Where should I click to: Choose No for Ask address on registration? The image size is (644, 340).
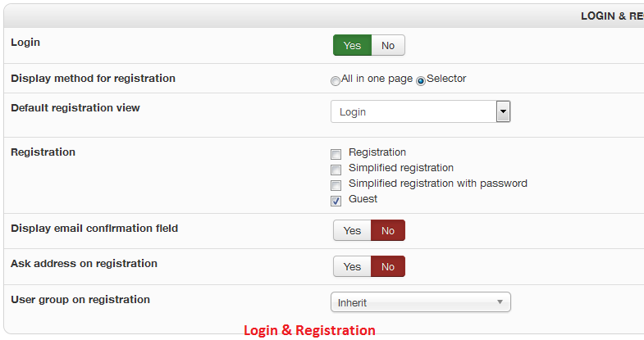[388, 266]
